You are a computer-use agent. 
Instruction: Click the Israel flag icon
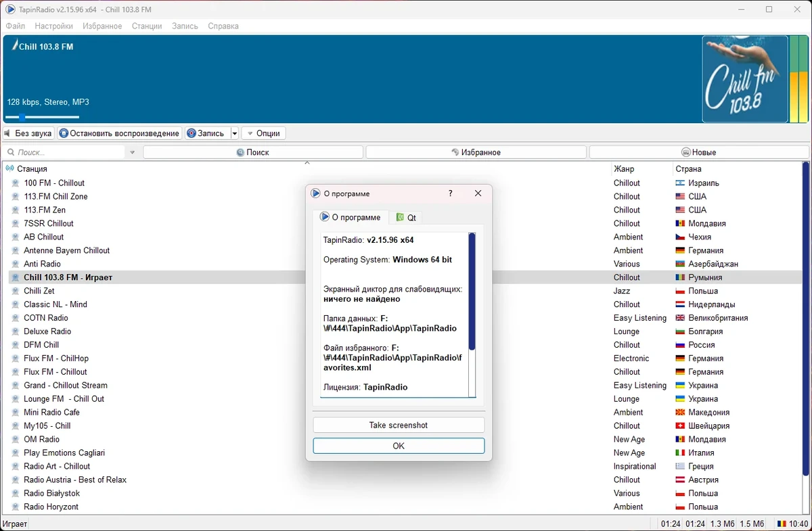click(x=680, y=183)
